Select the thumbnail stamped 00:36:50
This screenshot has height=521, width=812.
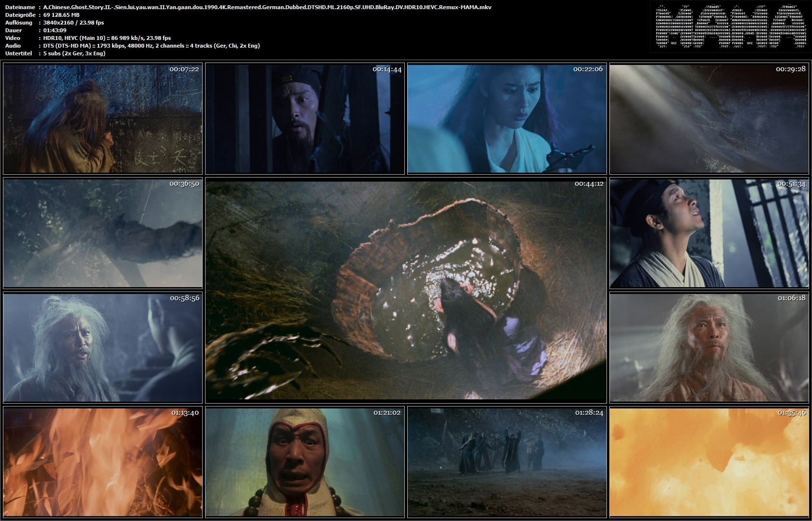(103, 233)
